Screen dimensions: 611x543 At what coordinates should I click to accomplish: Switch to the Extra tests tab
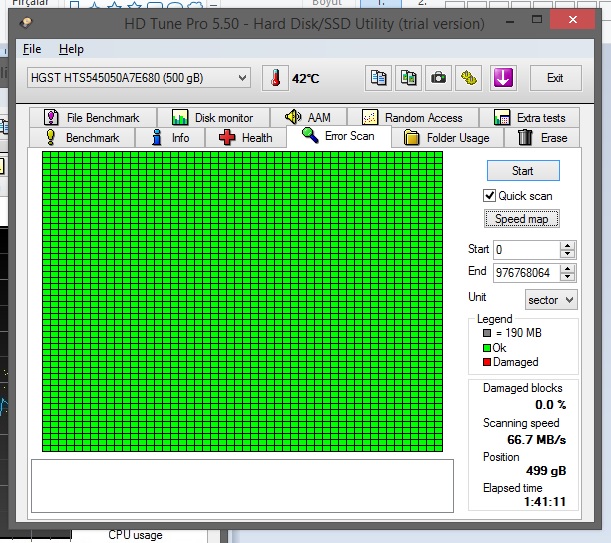[x=530, y=117]
